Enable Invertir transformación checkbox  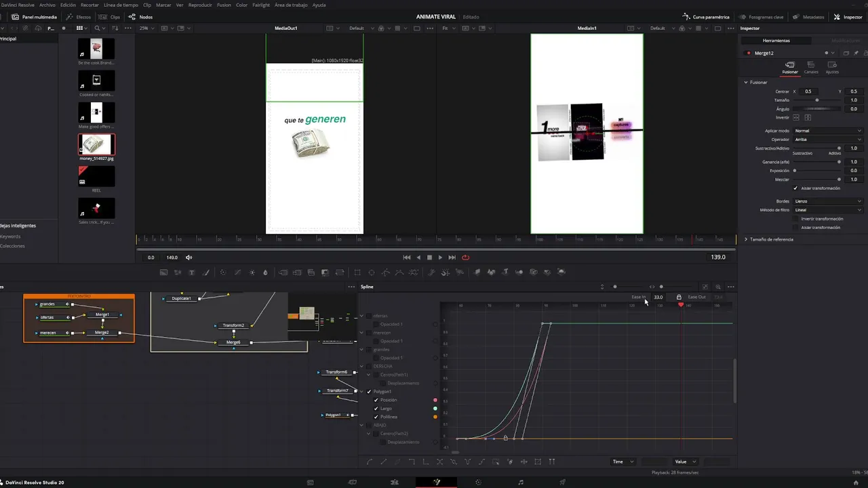(x=795, y=219)
